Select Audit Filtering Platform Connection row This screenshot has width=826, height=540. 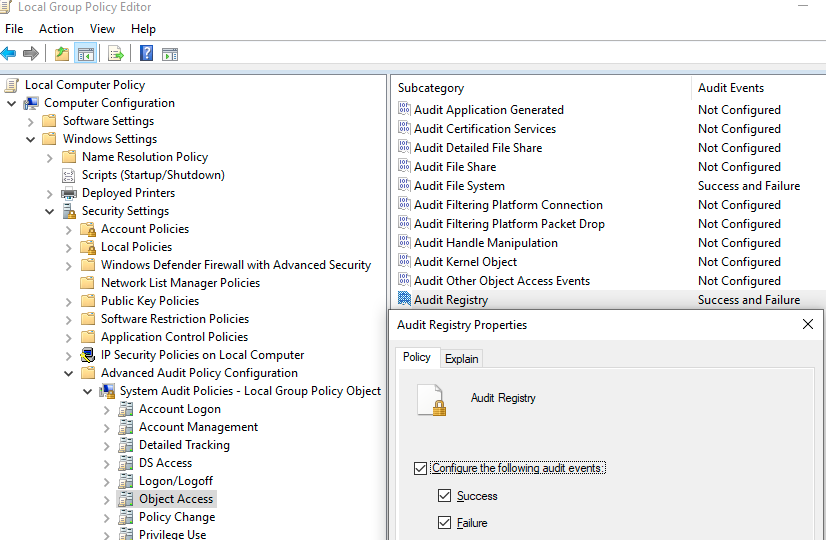point(609,204)
